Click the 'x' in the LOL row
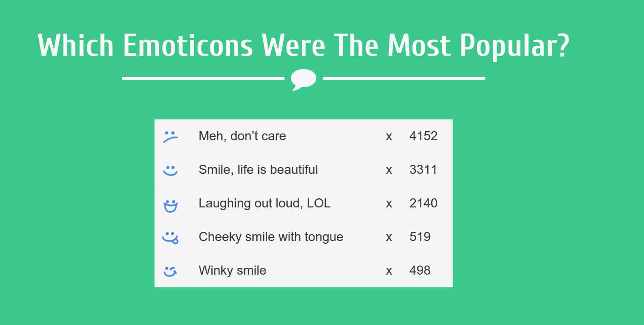Image resolution: width=644 pixels, height=325 pixels. coord(389,204)
